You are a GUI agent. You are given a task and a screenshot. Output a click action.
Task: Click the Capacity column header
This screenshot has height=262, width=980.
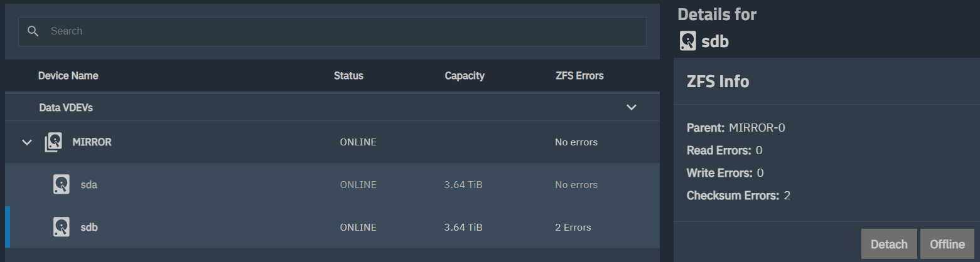(465, 76)
